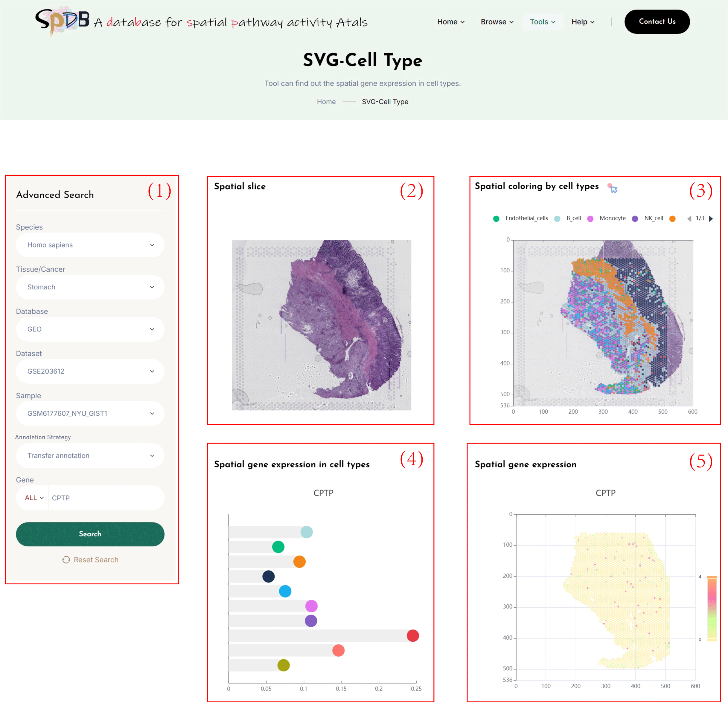Open the Species dropdown
The image size is (728, 717).
click(x=90, y=245)
